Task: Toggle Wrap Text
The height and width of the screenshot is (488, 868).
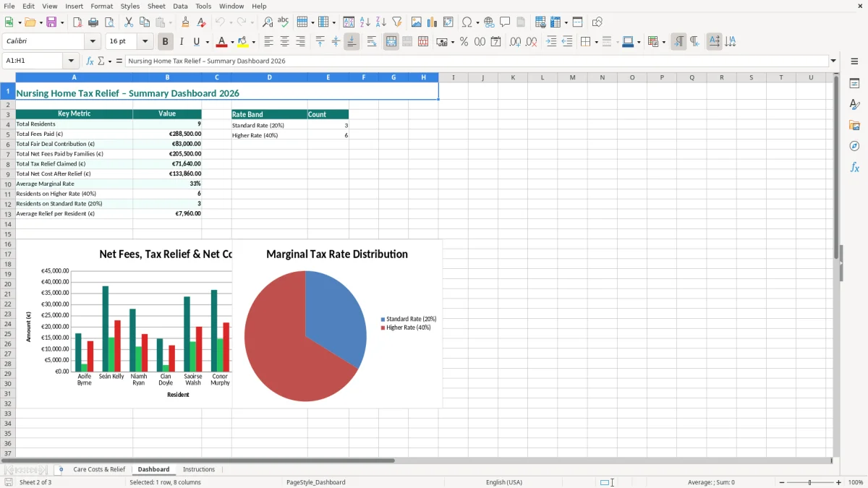Action: pos(372,42)
